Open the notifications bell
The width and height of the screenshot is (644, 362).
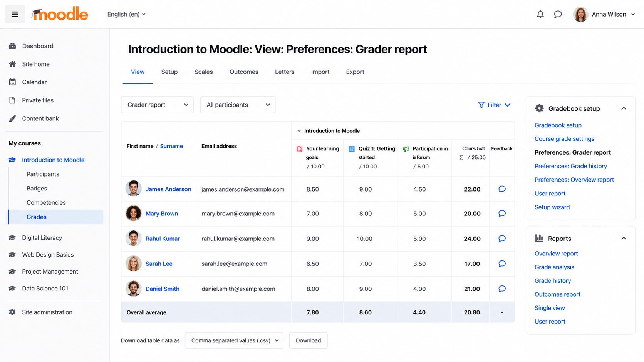[x=540, y=14]
